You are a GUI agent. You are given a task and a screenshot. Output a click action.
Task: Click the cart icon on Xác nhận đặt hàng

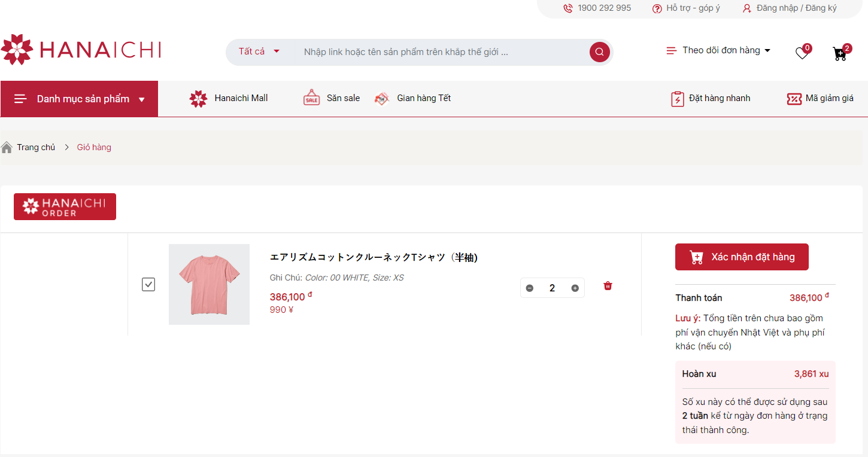coord(696,257)
